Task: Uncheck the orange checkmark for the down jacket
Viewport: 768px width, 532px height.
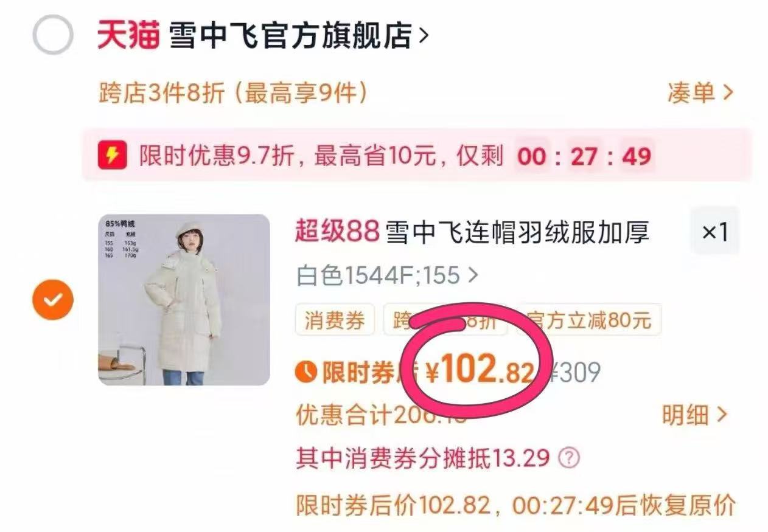Action: coord(53,299)
